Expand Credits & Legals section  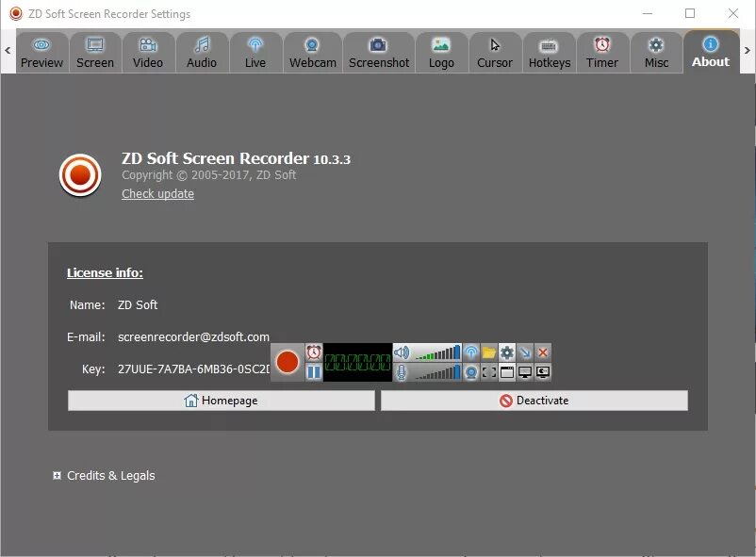[57, 476]
